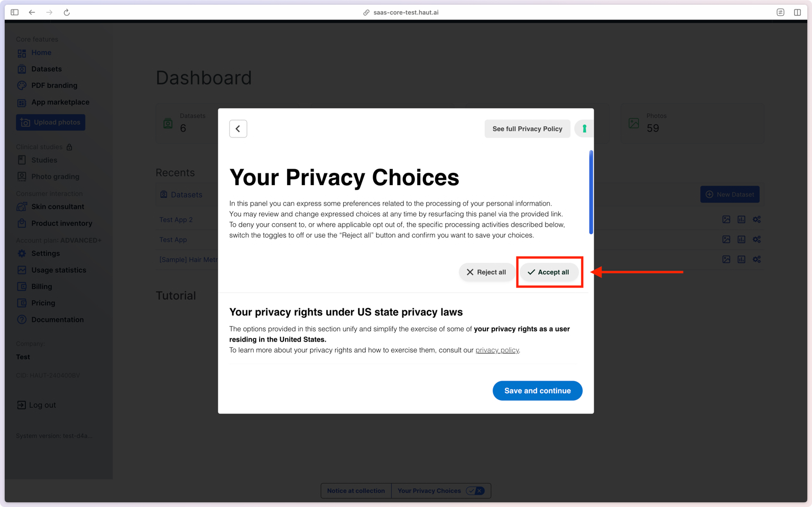The image size is (812, 507).
Task: Open the Notice at collection tab
Action: pyautogui.click(x=356, y=491)
